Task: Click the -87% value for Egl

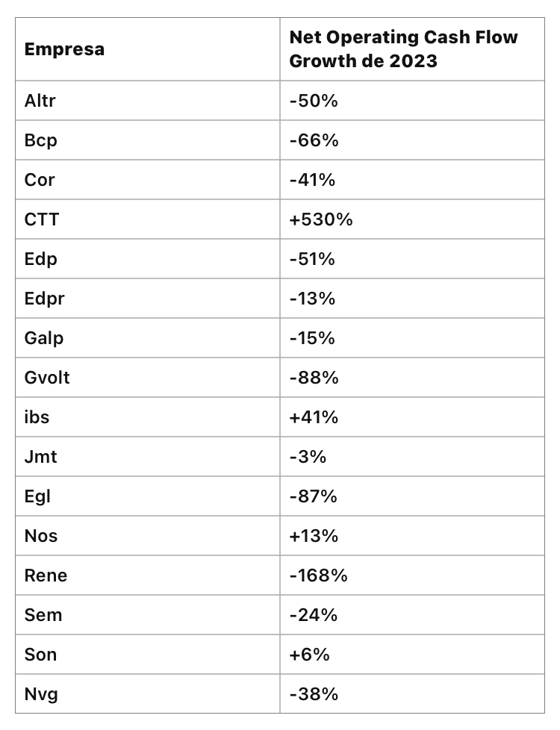Action: [313, 496]
